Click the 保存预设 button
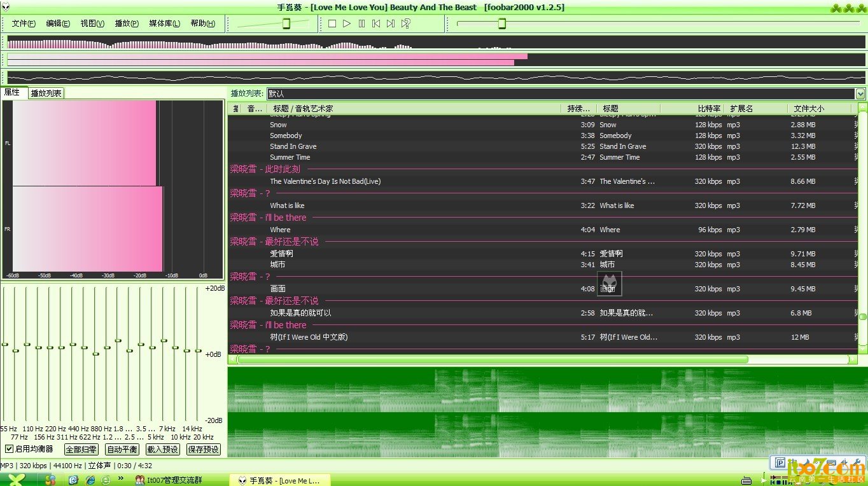 tap(204, 449)
